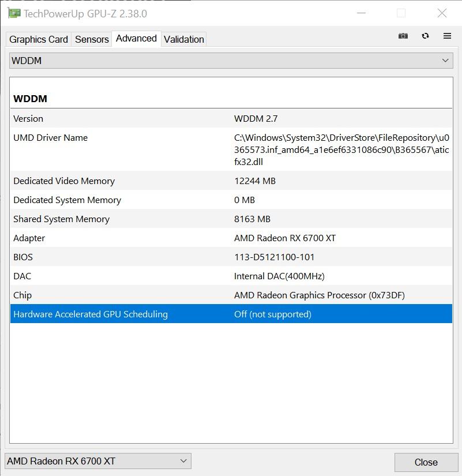Click the Off (not supported) value
Viewport: 462px width, 476px height.
(273, 314)
